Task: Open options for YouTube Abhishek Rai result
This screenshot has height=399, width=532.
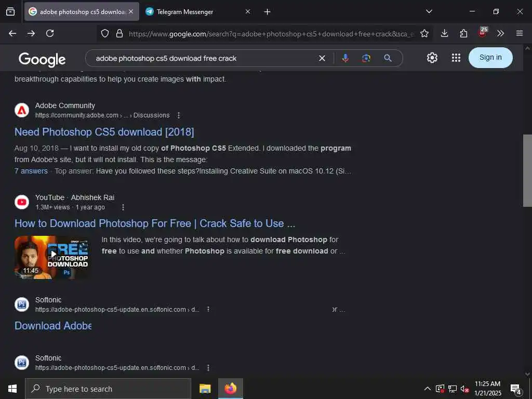Action: (x=123, y=207)
